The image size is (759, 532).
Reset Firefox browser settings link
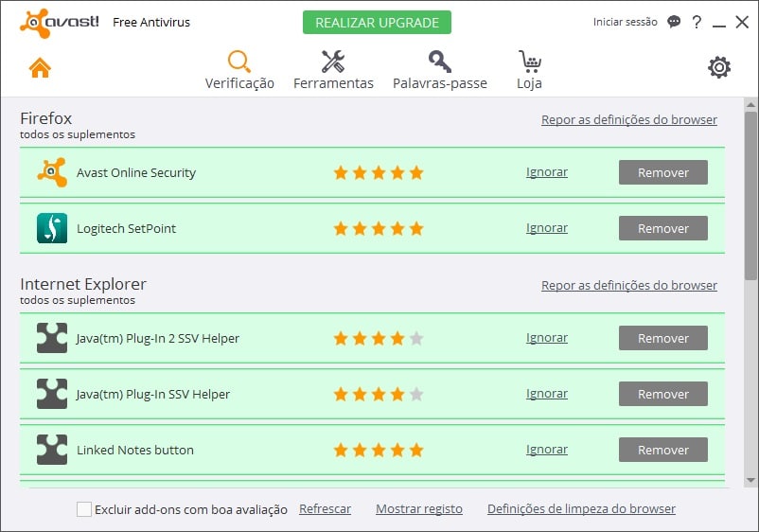pyautogui.click(x=628, y=120)
